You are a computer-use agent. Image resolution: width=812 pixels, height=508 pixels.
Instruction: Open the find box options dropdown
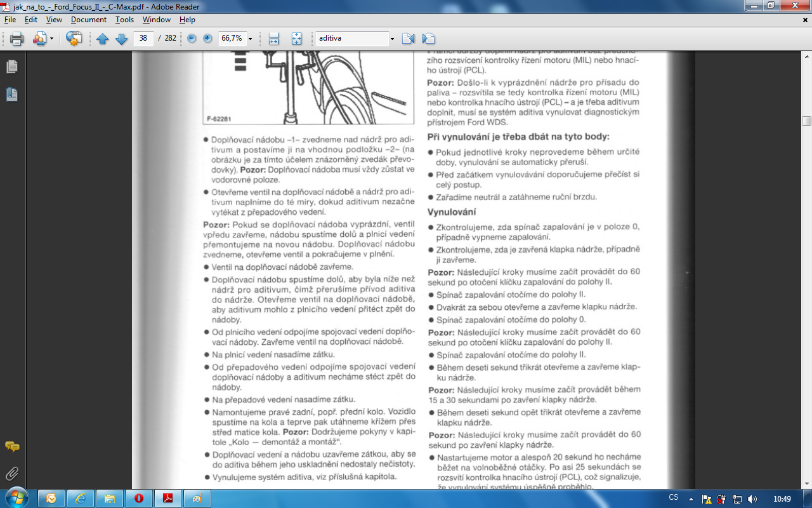(392, 39)
